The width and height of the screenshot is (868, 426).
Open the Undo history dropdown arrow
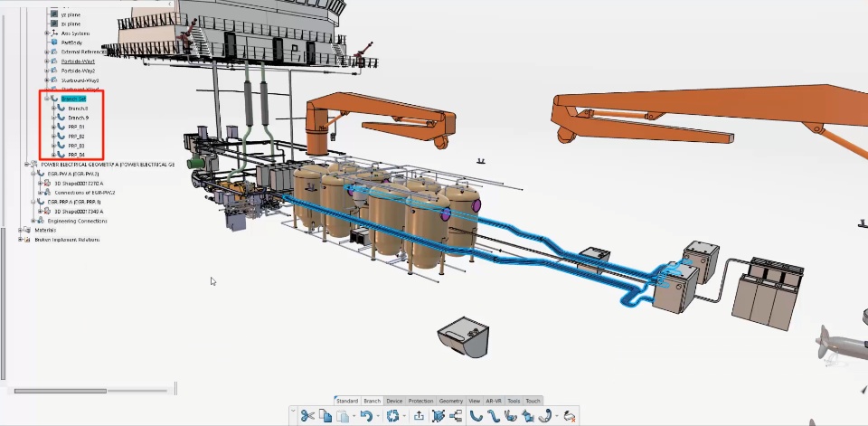click(378, 416)
